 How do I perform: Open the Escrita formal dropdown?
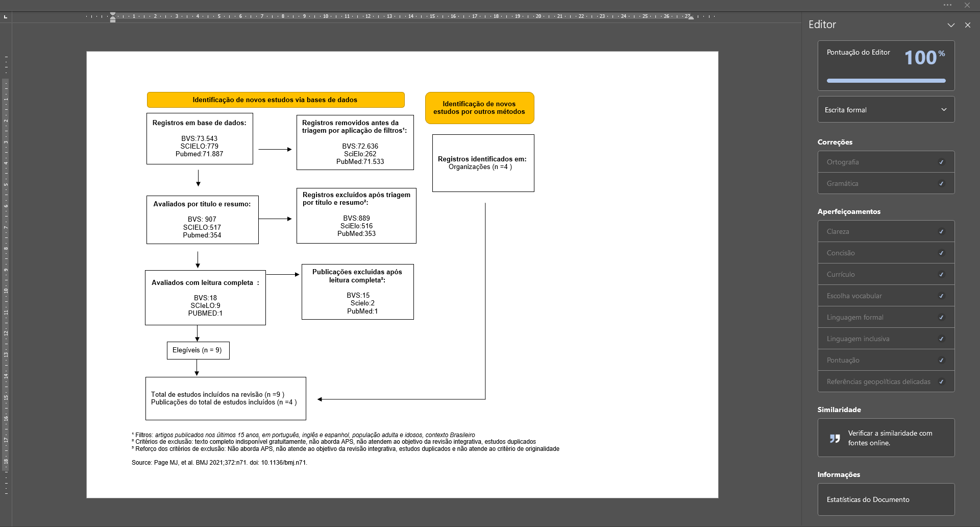coord(886,110)
